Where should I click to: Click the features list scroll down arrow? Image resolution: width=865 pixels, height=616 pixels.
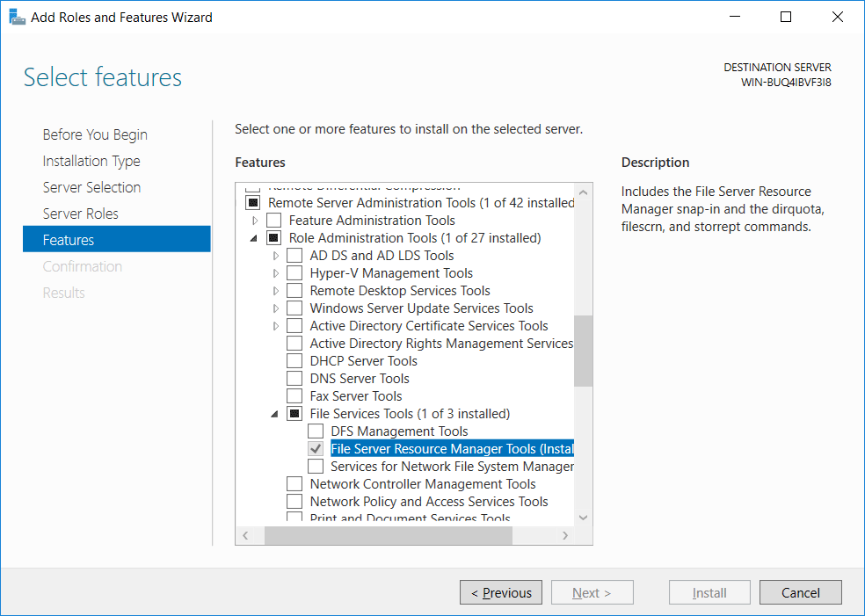[583, 518]
